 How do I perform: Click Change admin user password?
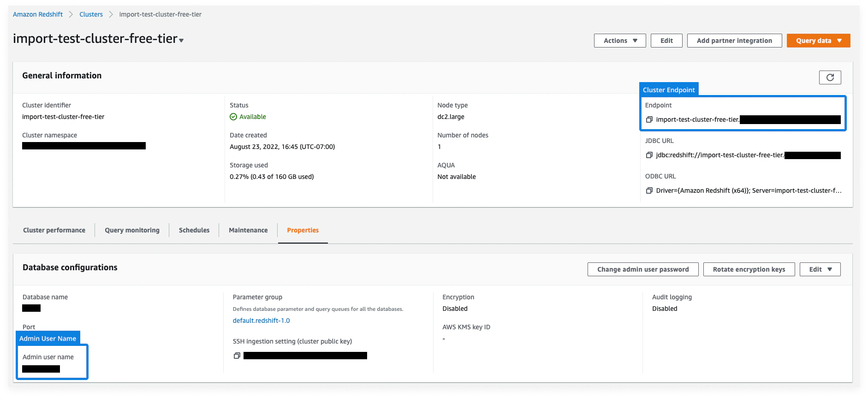click(x=643, y=269)
